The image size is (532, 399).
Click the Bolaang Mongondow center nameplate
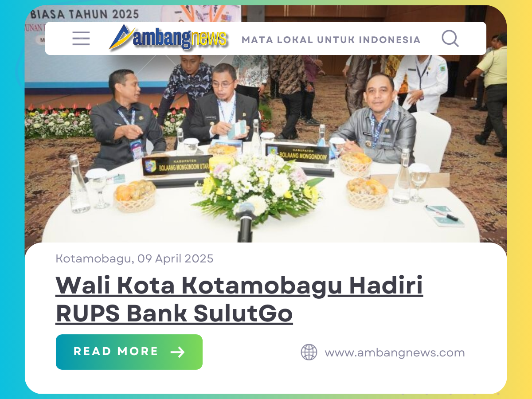pos(297,153)
